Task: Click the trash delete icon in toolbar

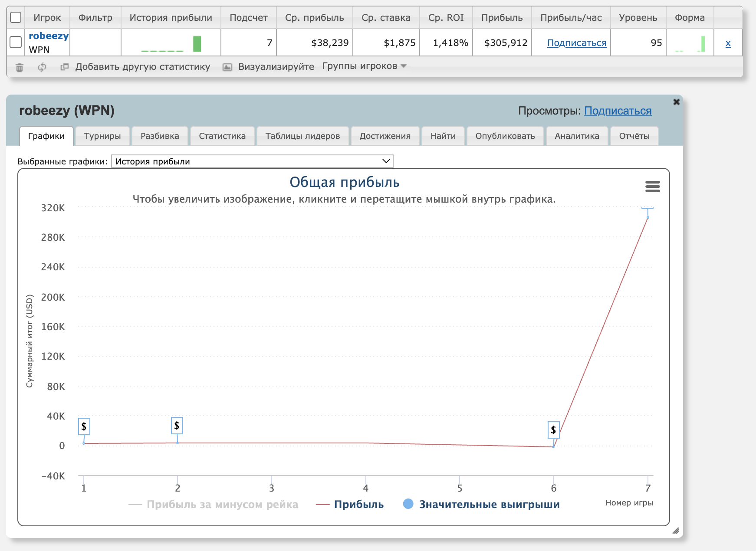Action: pyautogui.click(x=20, y=67)
